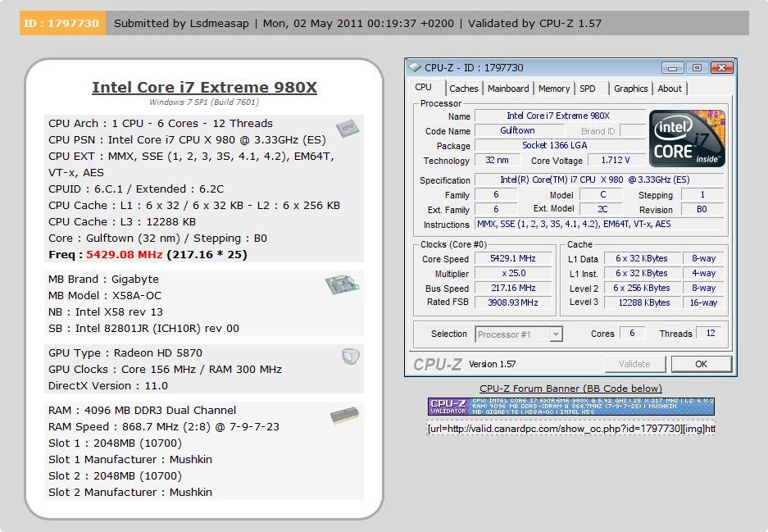Viewport: 768px width, 532px height.
Task: Click the DirectX Version : 11.0 line
Action: 108,385
